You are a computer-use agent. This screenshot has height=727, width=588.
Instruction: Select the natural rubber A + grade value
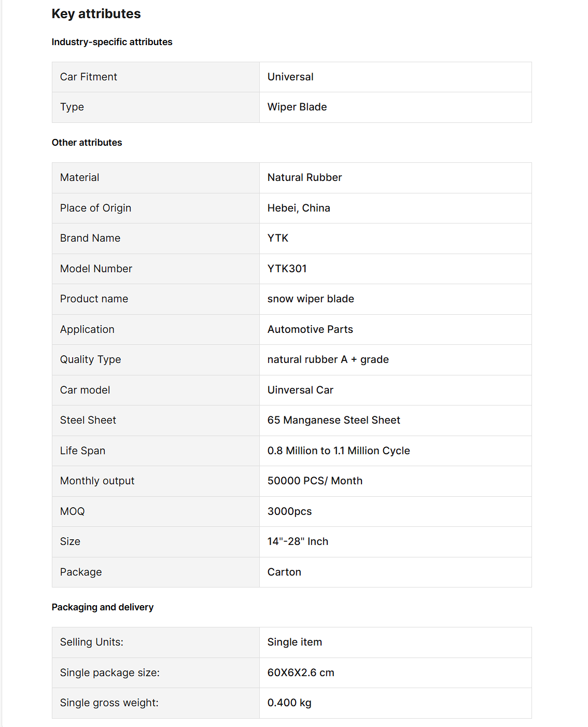[328, 359]
